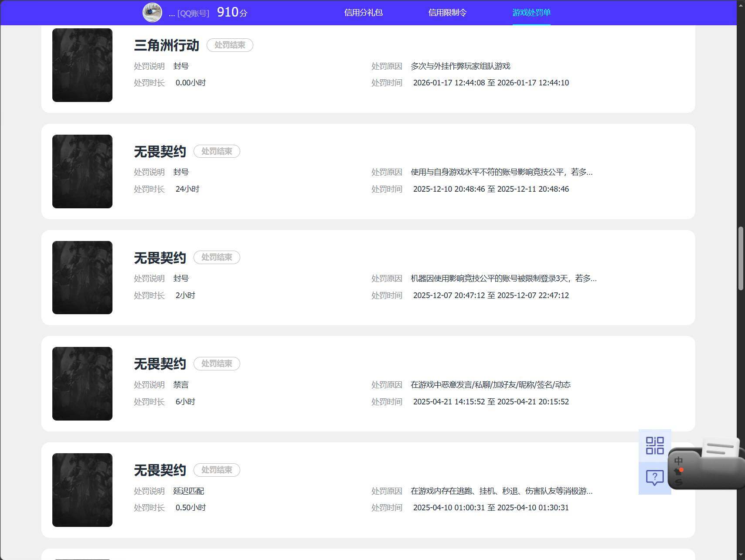Click the 6小时 penalty duration
Image resolution: width=745 pixels, height=560 pixels.
[185, 401]
